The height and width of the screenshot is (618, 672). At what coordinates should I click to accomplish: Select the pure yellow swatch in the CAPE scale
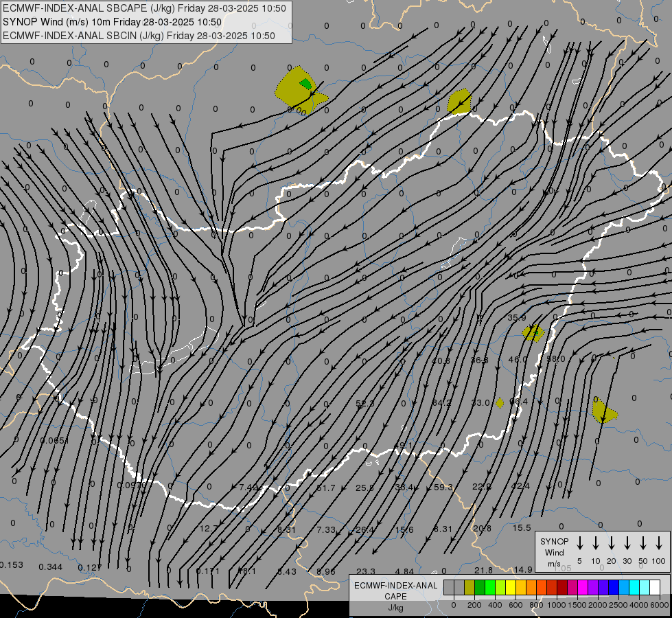click(x=511, y=588)
